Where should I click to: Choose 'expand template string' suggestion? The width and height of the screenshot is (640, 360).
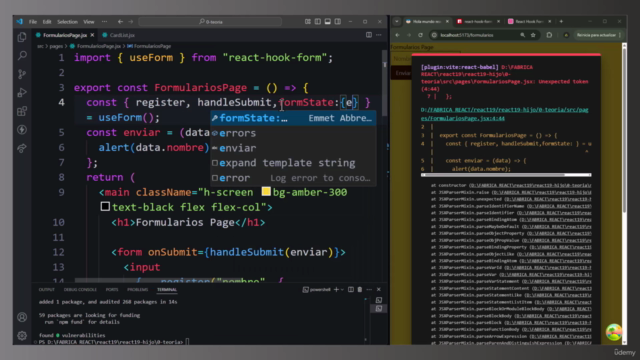pos(293,163)
